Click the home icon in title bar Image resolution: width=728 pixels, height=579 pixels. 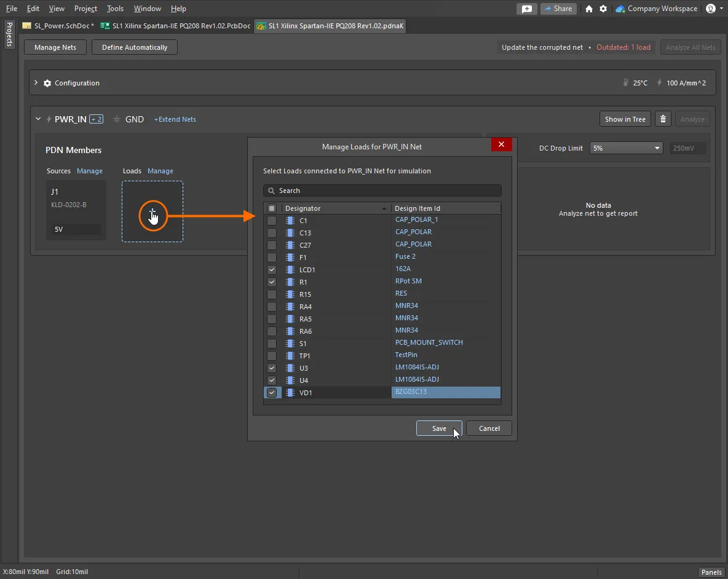click(589, 9)
